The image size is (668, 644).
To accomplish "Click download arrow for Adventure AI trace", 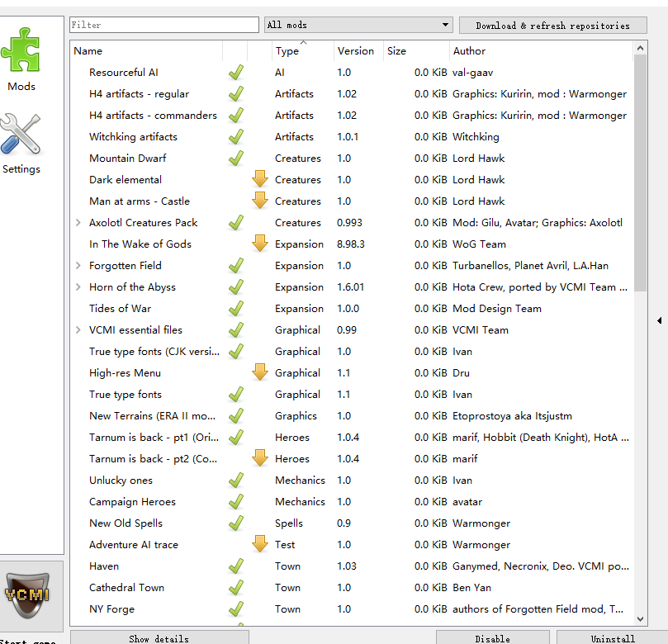I will click(260, 544).
